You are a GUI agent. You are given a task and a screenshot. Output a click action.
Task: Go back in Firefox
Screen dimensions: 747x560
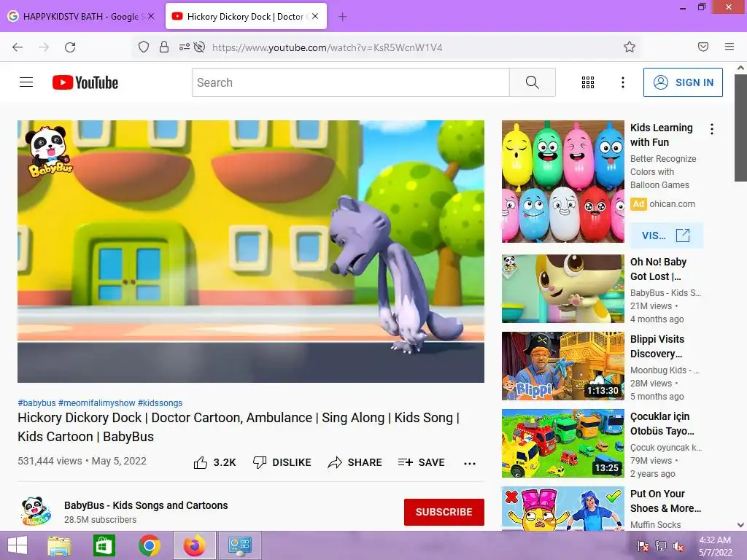(x=18, y=47)
